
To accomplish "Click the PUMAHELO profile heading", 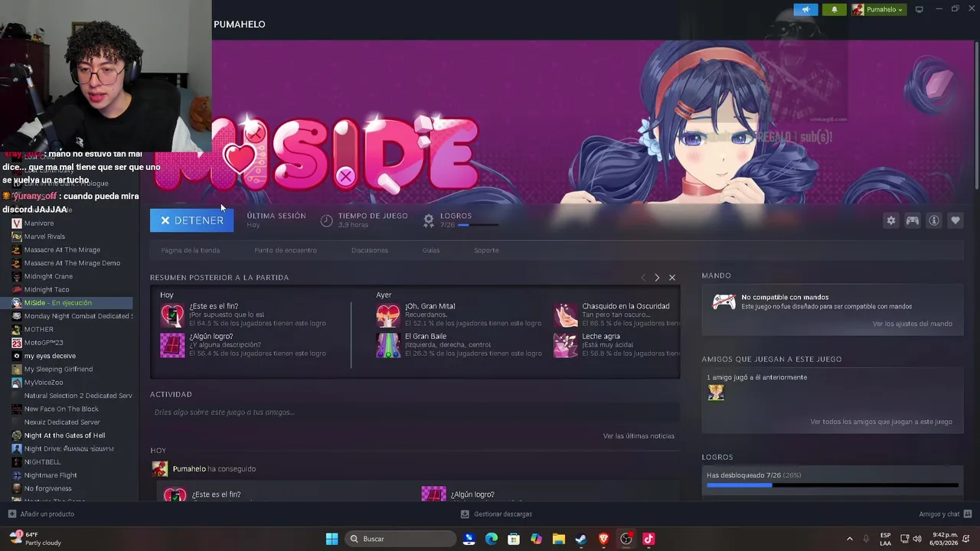I will (x=240, y=24).
